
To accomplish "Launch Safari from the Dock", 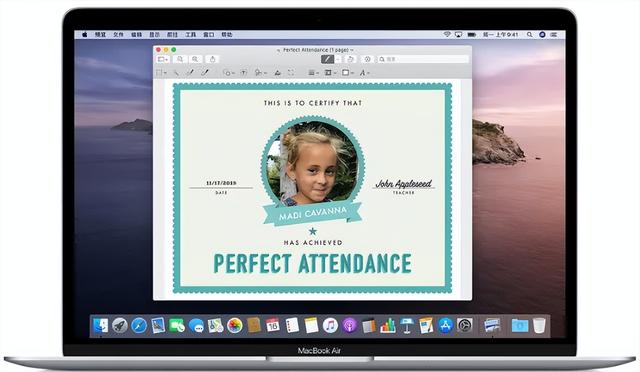I will (x=139, y=325).
